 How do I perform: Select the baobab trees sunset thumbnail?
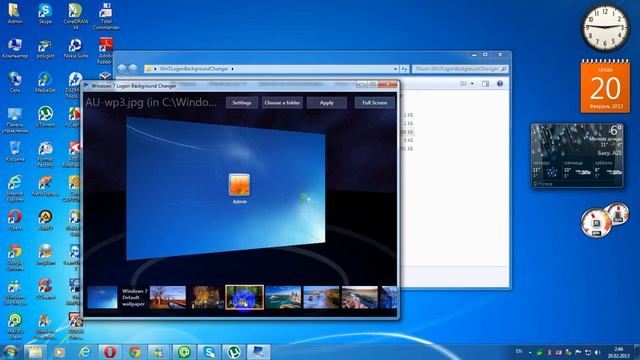(x=168, y=297)
